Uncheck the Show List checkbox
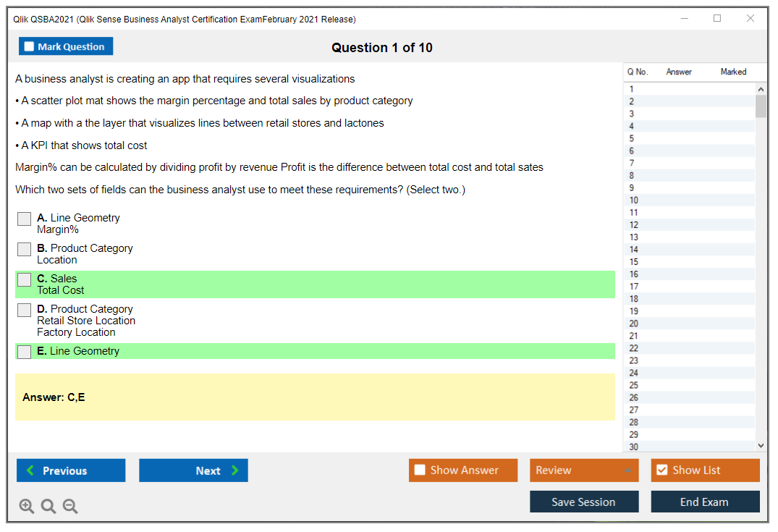 point(661,470)
